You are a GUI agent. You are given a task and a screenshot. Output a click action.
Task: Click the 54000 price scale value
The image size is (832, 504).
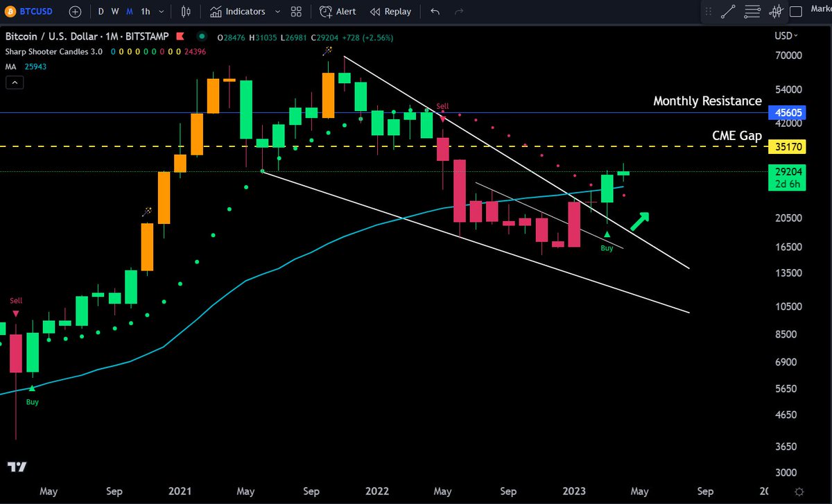(x=788, y=90)
